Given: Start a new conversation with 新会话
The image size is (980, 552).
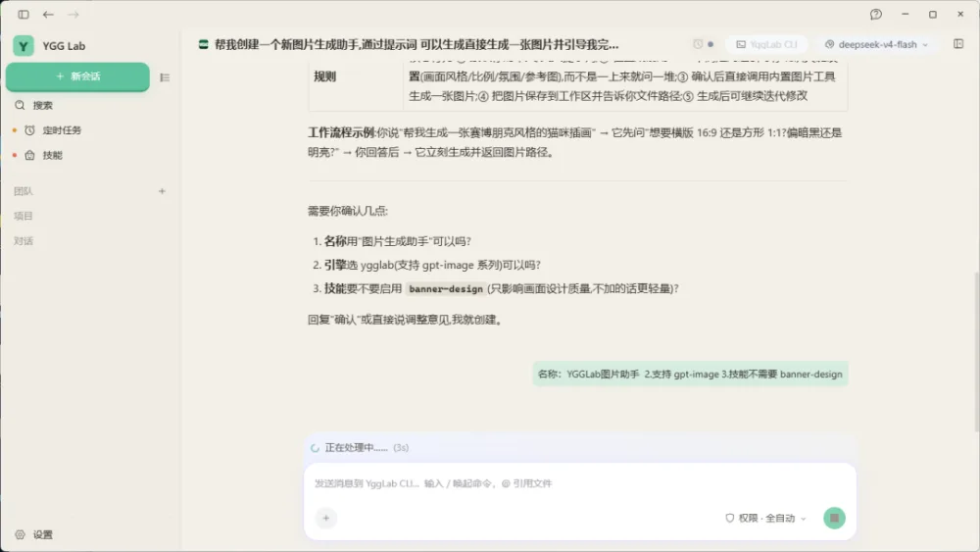Looking at the screenshot, I should (77, 76).
